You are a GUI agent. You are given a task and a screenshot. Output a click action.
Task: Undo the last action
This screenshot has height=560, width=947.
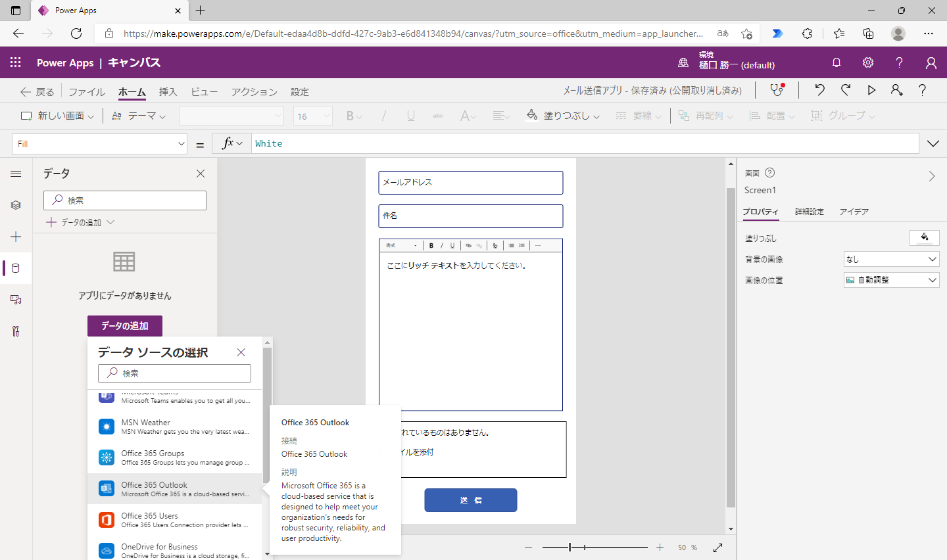(819, 90)
